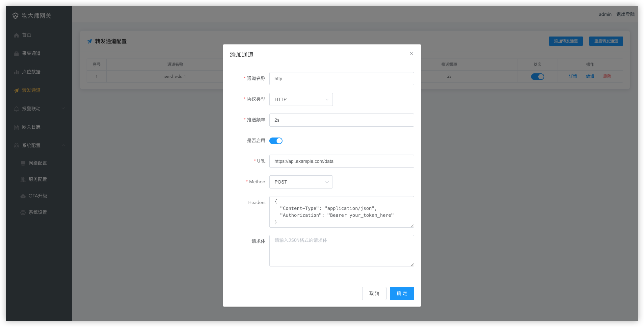Click into the 请求体 JSON text area
The height and width of the screenshot is (327, 644).
point(341,251)
